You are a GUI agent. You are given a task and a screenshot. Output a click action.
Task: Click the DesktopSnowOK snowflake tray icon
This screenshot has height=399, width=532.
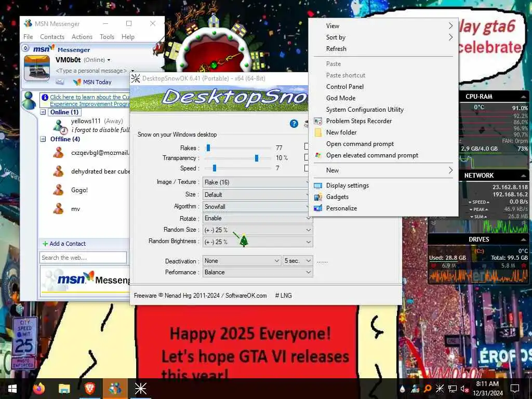click(440, 389)
